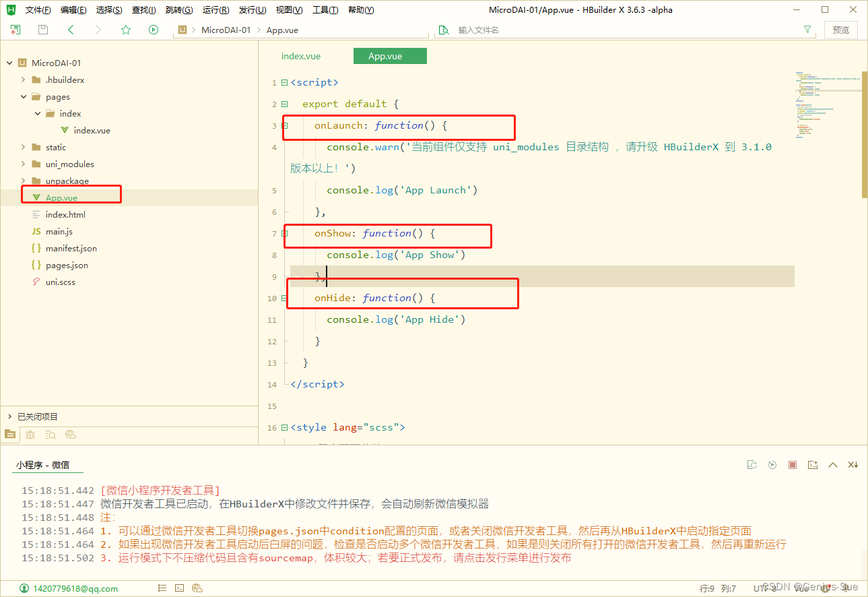
Task: Fold the onHide function at line 10
Action: point(284,298)
